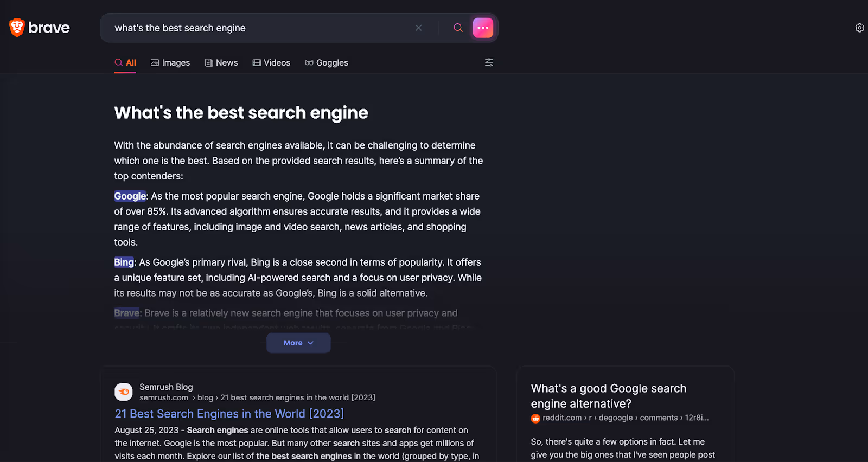
Task: Open semrush.com breadcrumb URL
Action: pos(257,397)
